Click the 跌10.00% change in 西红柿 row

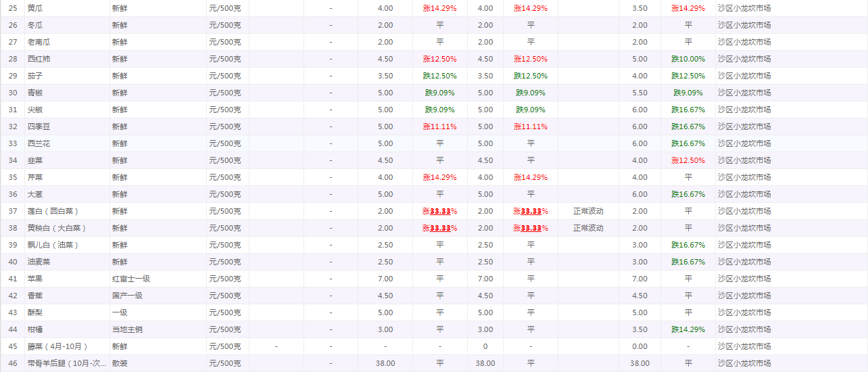pos(688,59)
